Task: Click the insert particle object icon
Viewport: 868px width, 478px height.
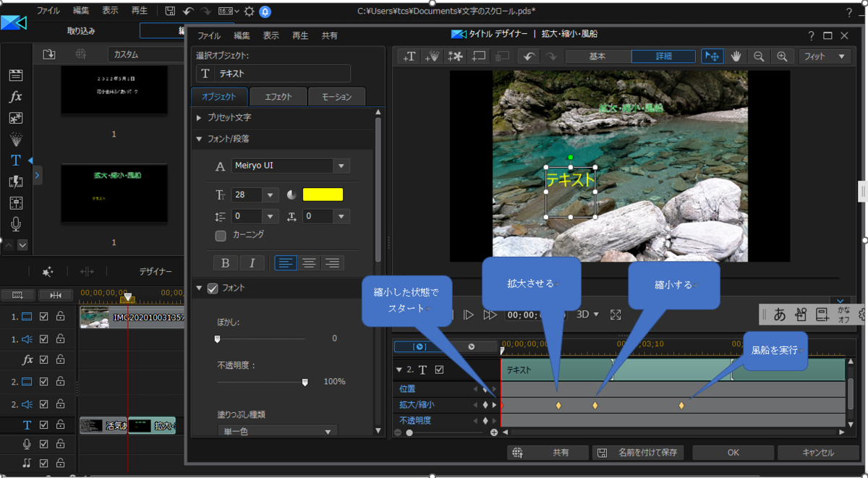Action: (x=433, y=56)
